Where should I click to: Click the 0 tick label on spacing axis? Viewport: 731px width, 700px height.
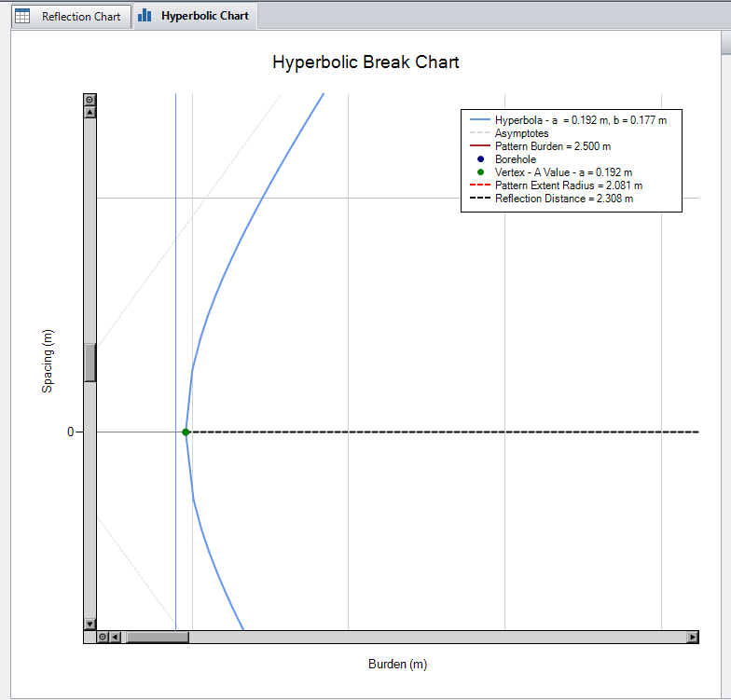pos(71,432)
